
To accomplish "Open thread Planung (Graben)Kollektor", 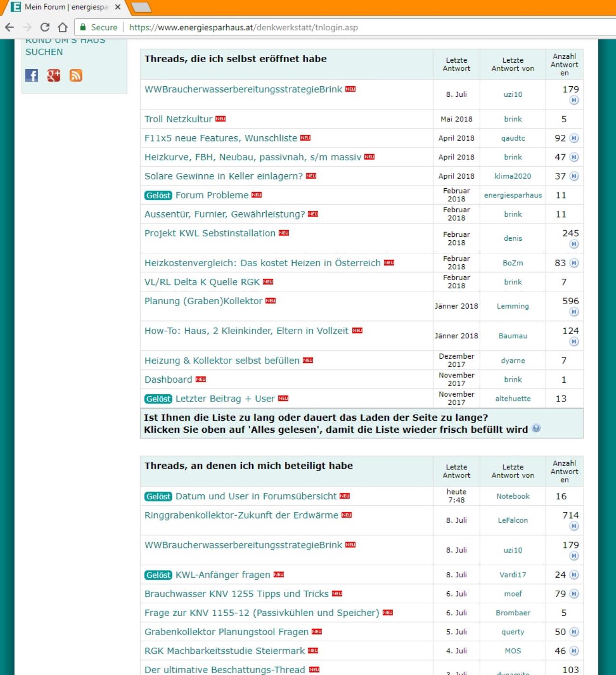I will 204,301.
